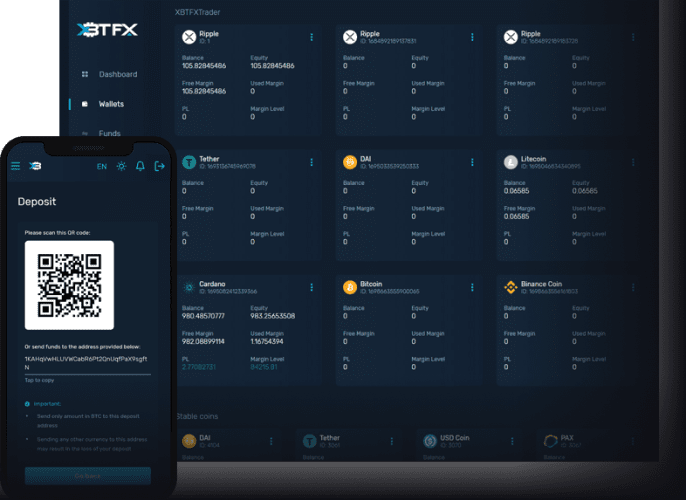
Task: Click the Tether coin icon beside ID 16931
Action: (x=189, y=162)
